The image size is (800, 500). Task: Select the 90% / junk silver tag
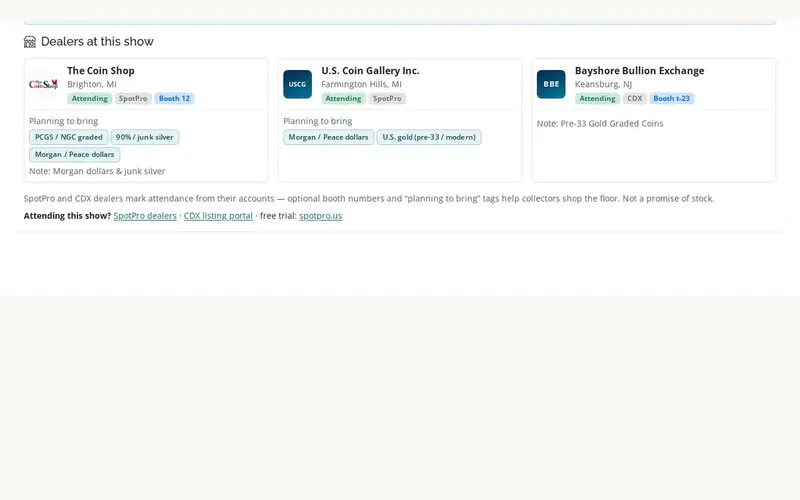144,137
